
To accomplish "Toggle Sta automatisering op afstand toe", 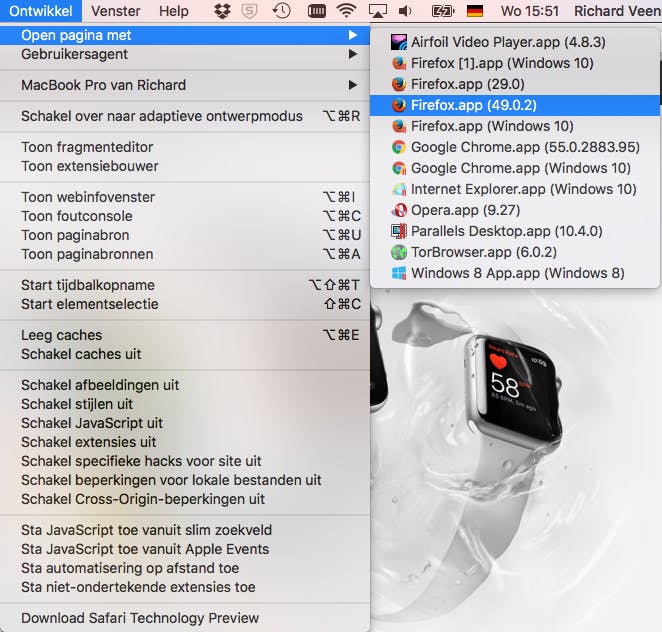I will (x=185, y=568).
